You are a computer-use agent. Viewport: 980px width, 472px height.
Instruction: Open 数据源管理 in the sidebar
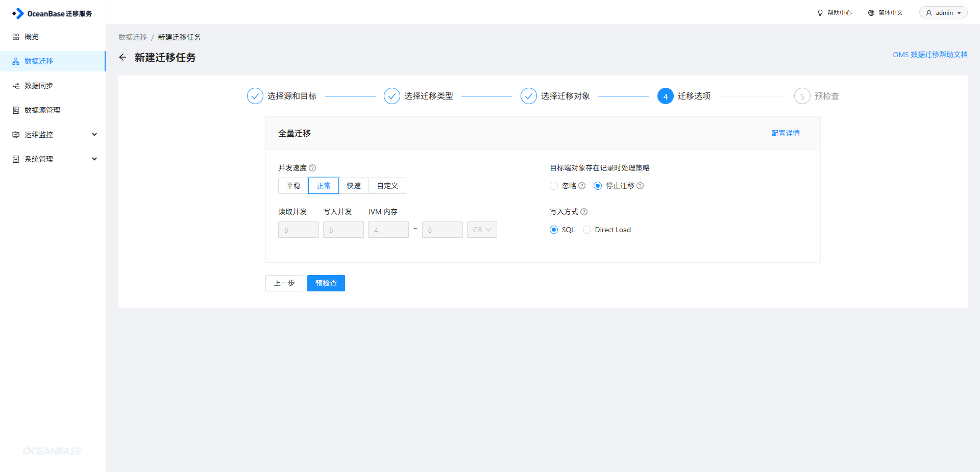point(53,110)
